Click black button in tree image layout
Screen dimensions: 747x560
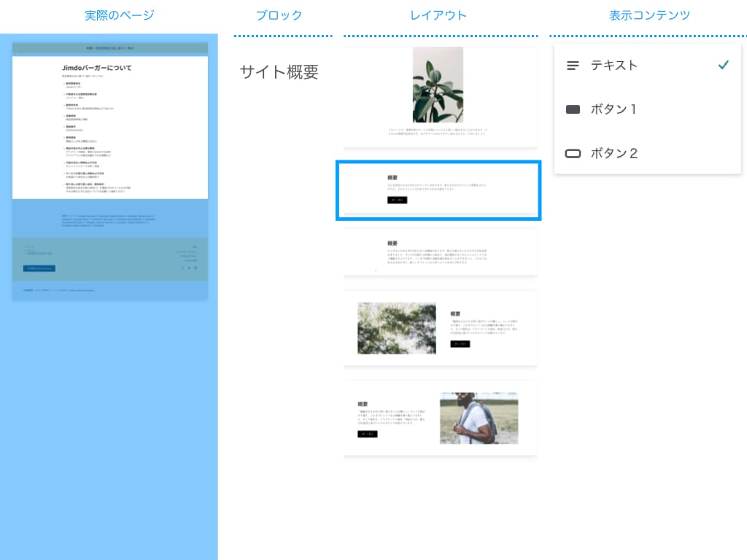point(460,344)
